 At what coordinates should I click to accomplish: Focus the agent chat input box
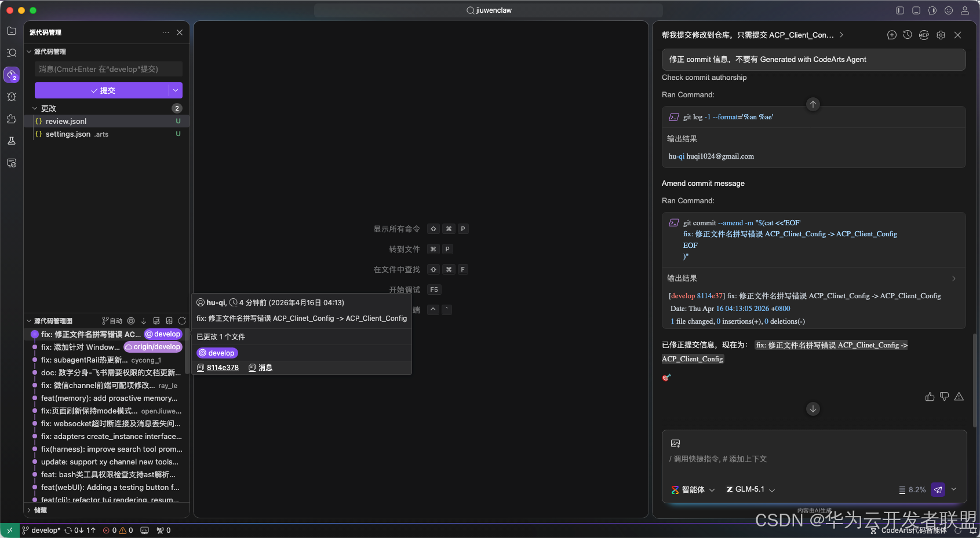coord(814,459)
